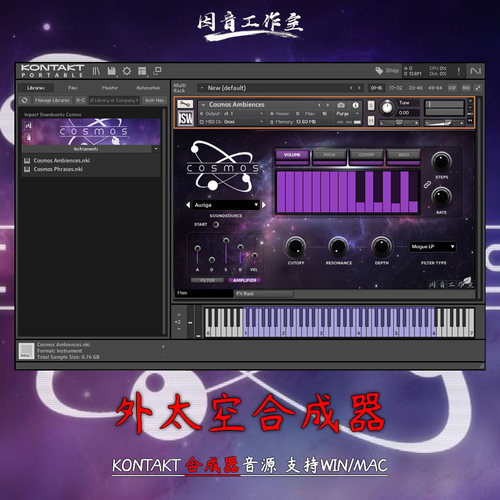Select the 33-48 rack page
This screenshot has width=500, height=500.
click(x=415, y=88)
